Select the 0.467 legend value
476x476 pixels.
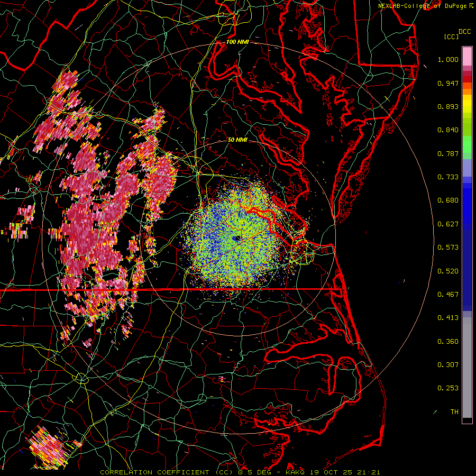tap(448, 295)
